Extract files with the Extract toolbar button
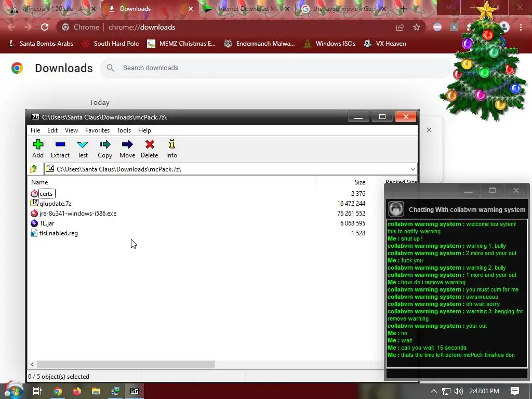 tap(60, 149)
